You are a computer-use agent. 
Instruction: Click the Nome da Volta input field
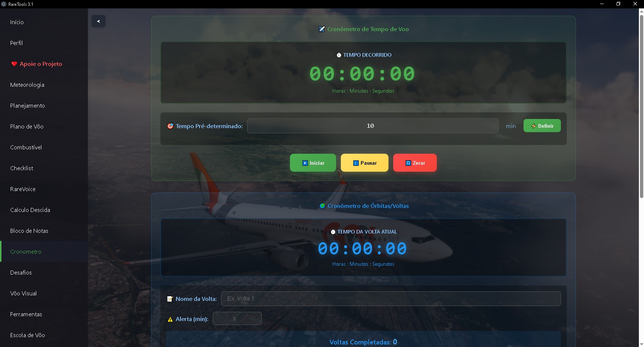coord(391,299)
